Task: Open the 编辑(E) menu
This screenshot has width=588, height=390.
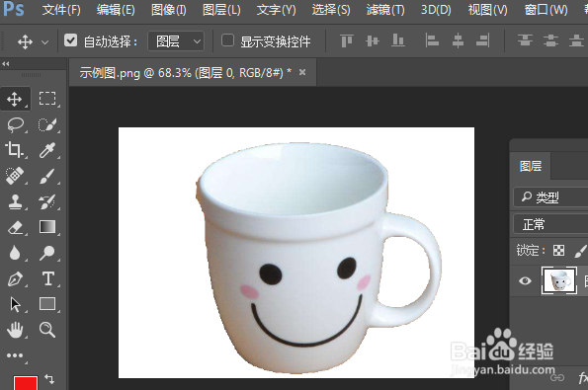Action: pos(116,10)
